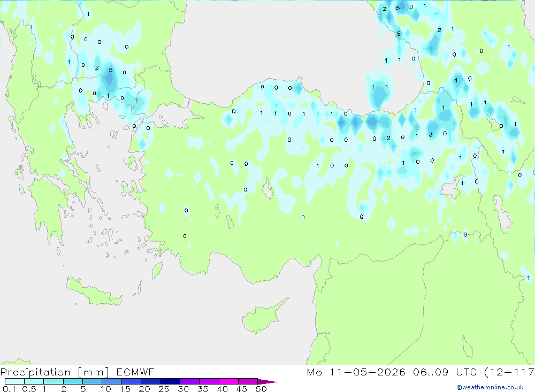The width and height of the screenshot is (535, 392).
Task: Click the word "Precipitation" in the title
Action: click(x=35, y=372)
